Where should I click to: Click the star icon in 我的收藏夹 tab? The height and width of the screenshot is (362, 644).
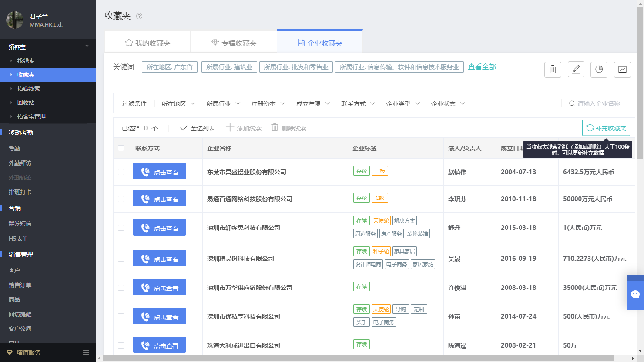tap(129, 43)
